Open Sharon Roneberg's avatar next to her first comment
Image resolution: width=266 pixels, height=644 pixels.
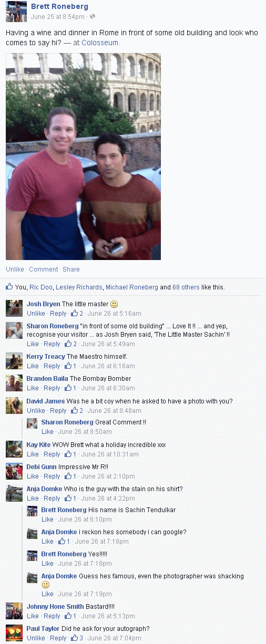tap(14, 330)
